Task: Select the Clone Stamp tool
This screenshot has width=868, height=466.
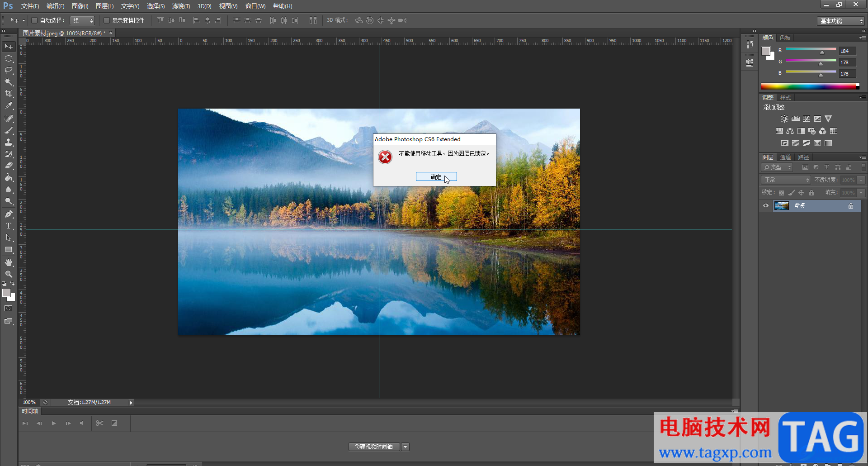Action: pyautogui.click(x=9, y=142)
